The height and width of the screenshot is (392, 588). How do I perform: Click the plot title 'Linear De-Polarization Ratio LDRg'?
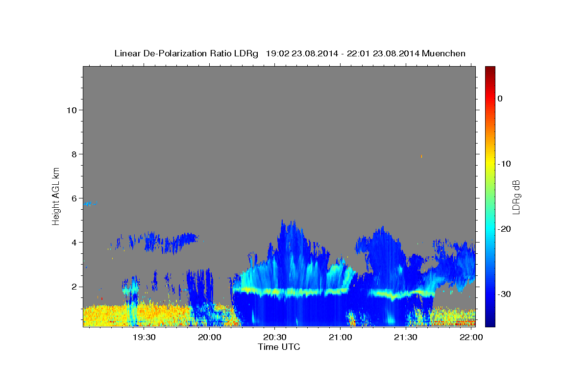tap(186, 53)
